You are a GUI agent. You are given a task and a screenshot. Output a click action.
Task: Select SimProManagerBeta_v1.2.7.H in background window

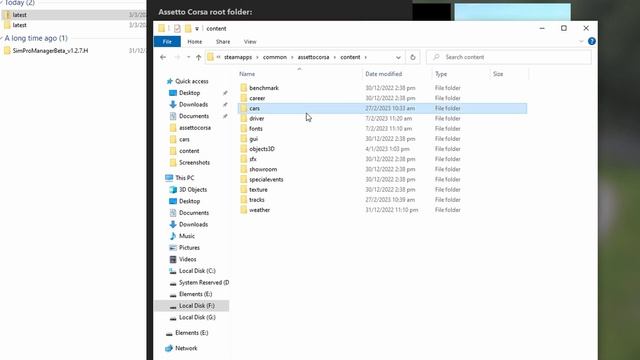[x=50, y=51]
